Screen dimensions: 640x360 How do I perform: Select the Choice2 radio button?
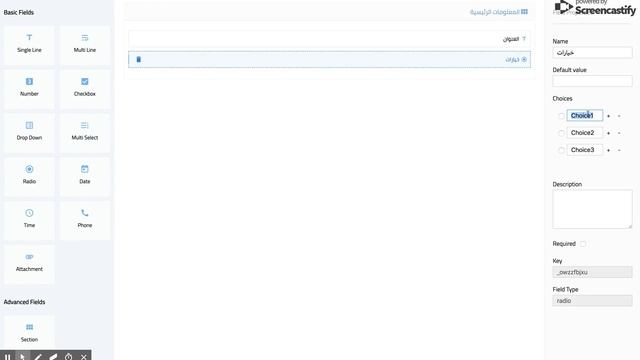pyautogui.click(x=561, y=133)
